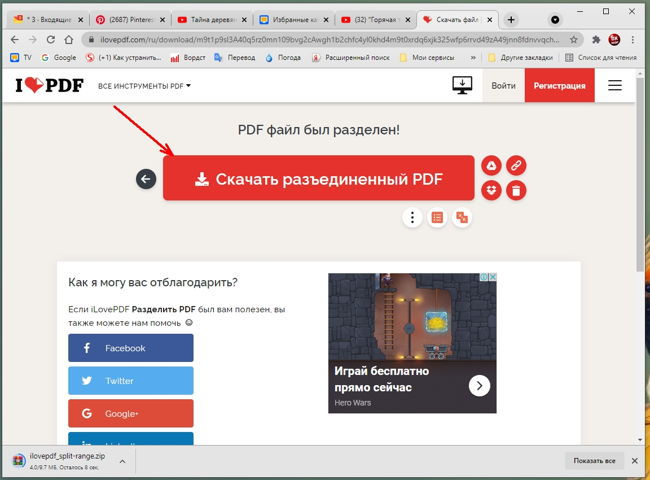This screenshot has height=480, width=650.
Task: Click browser back arrow
Action: pos(15,39)
